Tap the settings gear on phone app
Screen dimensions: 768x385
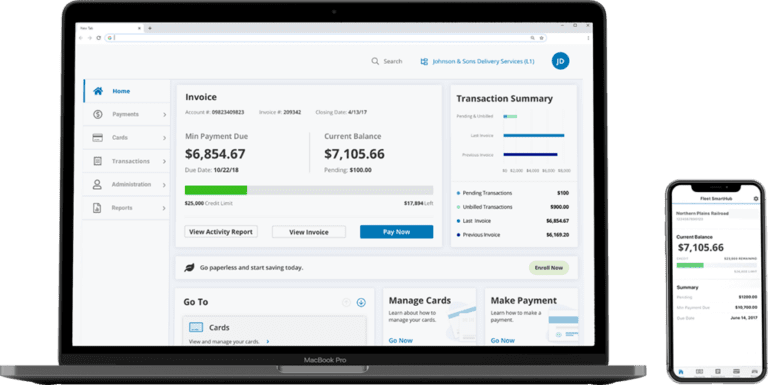click(756, 199)
